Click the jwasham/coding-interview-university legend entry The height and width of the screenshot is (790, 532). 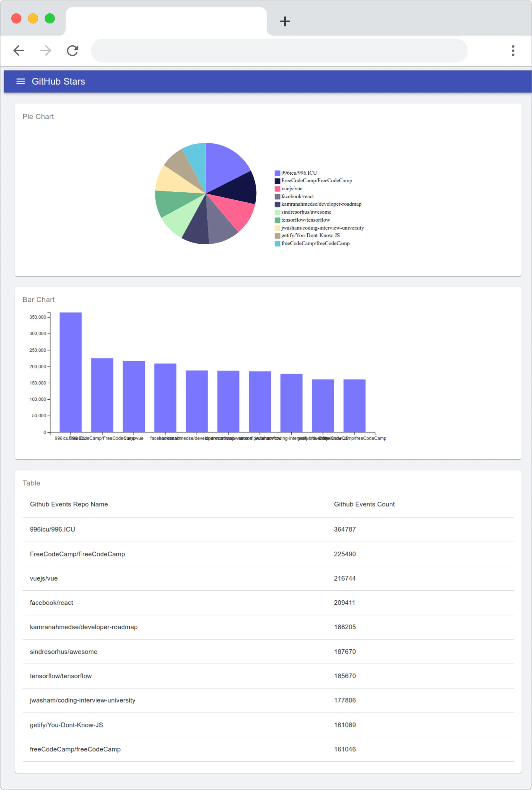[x=319, y=228]
